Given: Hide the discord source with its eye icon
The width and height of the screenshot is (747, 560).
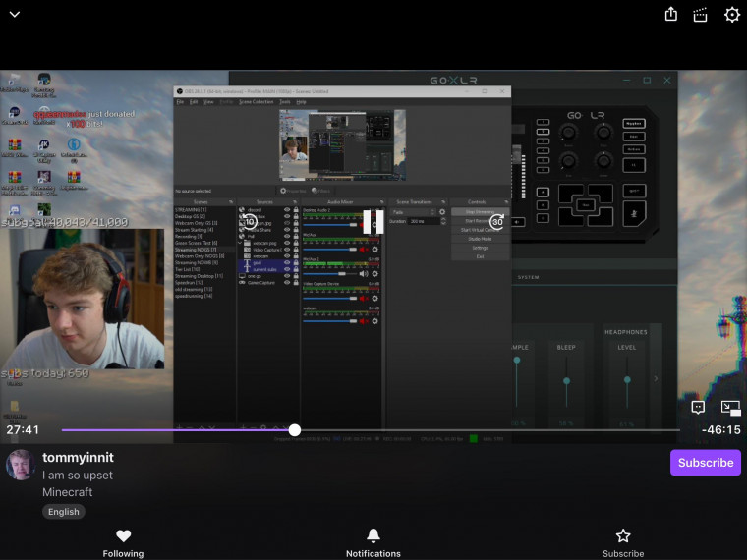Looking at the screenshot, I should coord(287,209).
